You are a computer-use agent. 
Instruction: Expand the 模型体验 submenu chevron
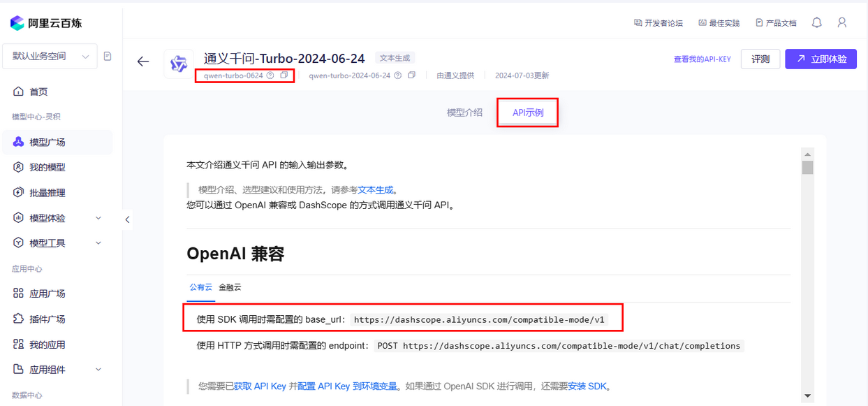click(x=98, y=218)
